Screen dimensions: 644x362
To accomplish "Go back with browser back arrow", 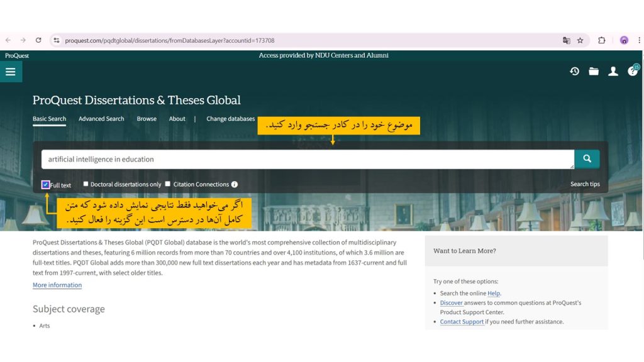I will 8,40.
